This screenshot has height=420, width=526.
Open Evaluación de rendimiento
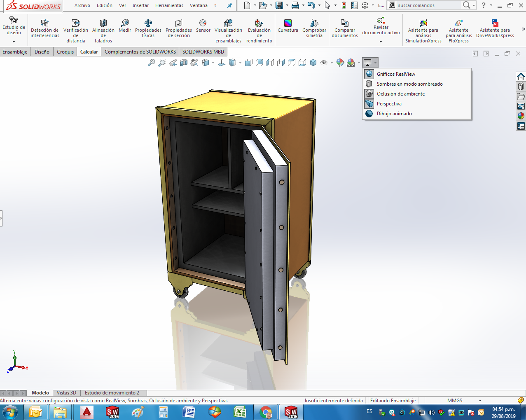click(x=259, y=31)
